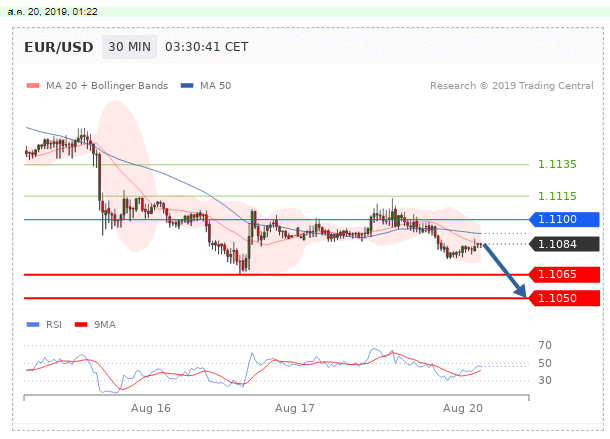Screen dimensions: 610x439
Task: Click the MA 50 blue legend swatch
Action: pos(187,86)
